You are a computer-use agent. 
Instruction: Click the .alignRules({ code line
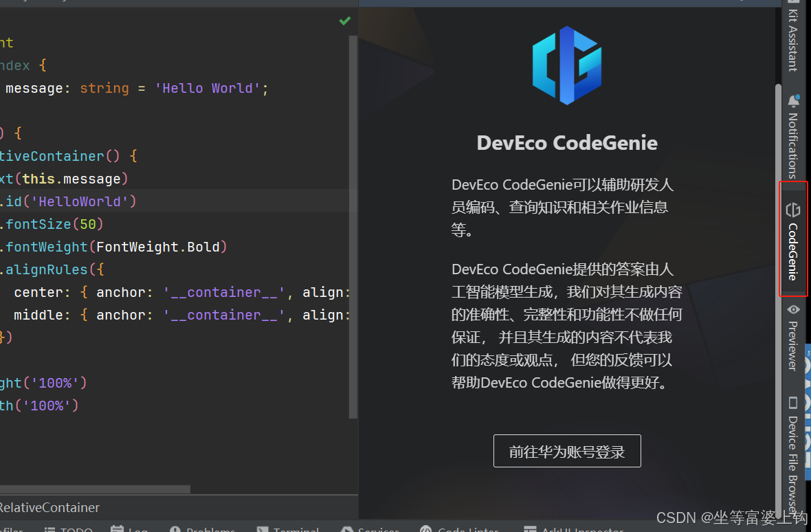(52, 269)
